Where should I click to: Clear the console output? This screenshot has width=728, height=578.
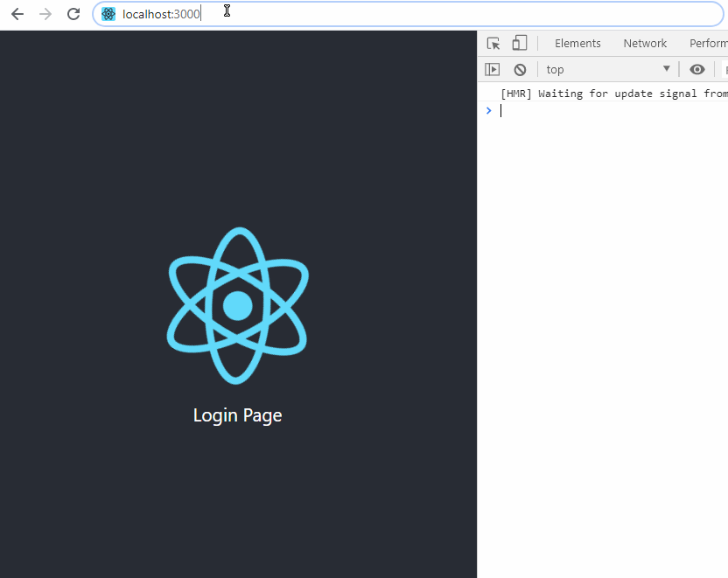(520, 70)
